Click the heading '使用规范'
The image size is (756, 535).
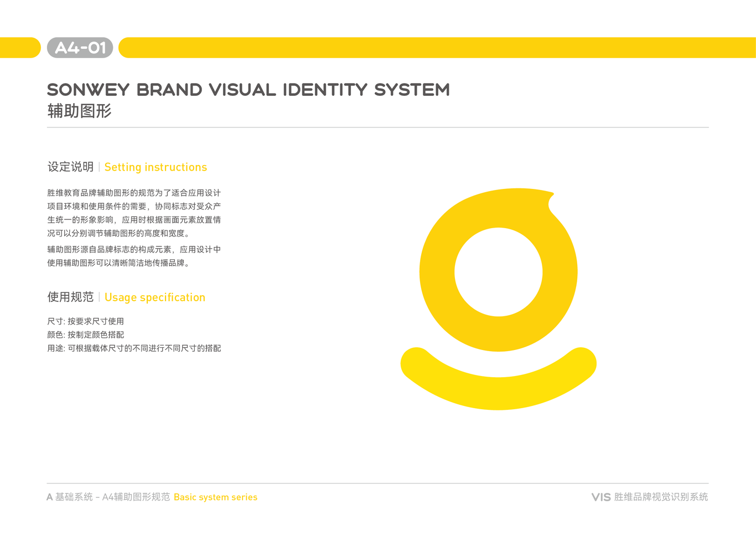coord(70,297)
